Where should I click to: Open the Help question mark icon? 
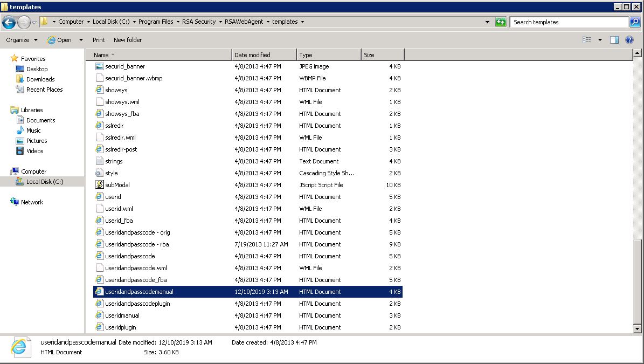click(629, 40)
